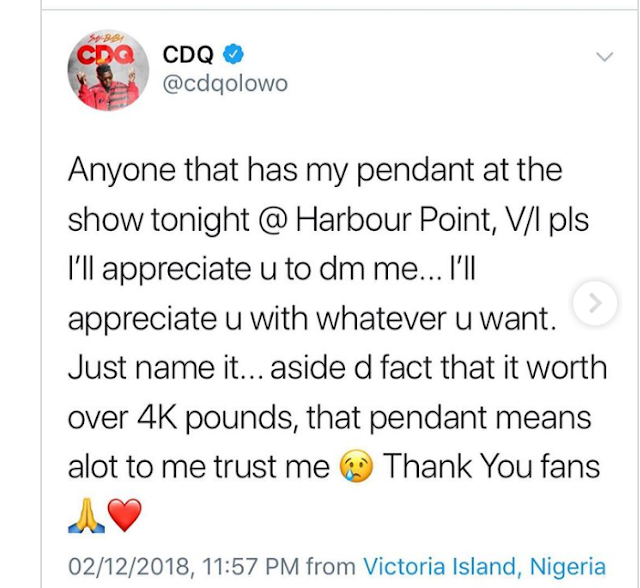
Task: Click the crying face emoji
Action: click(x=357, y=467)
